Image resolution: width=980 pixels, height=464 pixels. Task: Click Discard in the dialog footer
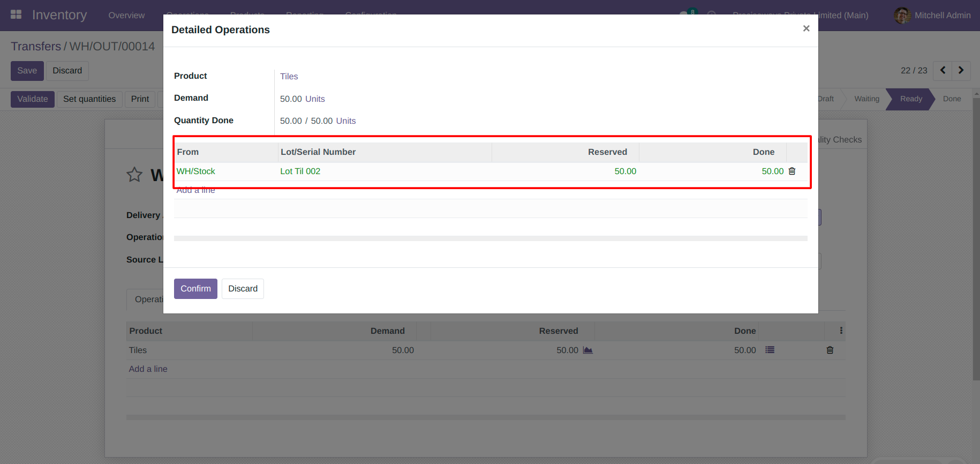point(243,289)
